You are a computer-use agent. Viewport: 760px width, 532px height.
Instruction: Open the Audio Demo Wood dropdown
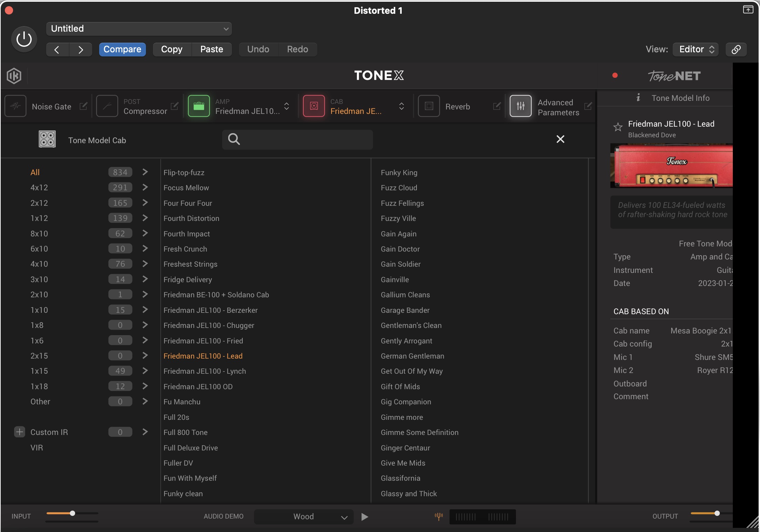(x=304, y=517)
